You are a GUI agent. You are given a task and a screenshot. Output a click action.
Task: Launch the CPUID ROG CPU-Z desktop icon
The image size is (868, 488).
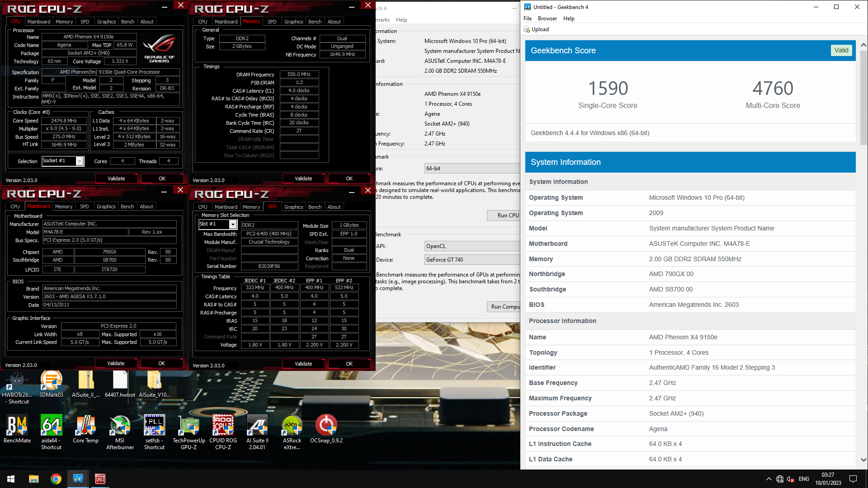coord(223,432)
